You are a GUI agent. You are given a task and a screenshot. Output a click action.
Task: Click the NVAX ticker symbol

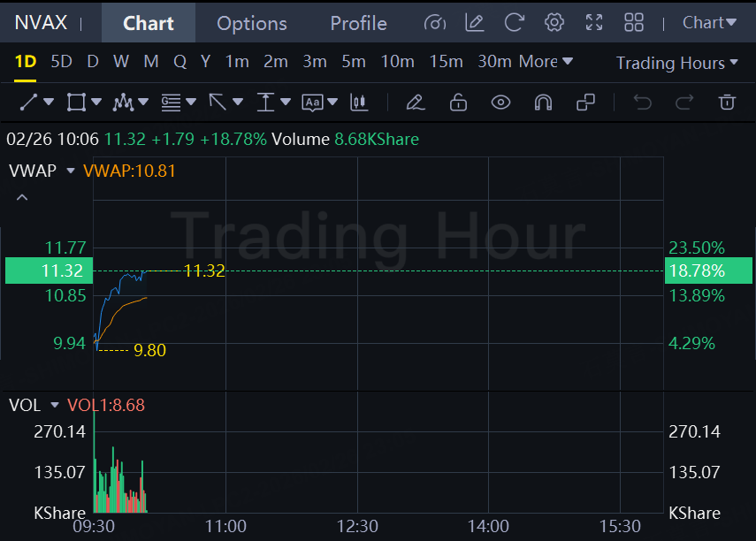pos(41,23)
